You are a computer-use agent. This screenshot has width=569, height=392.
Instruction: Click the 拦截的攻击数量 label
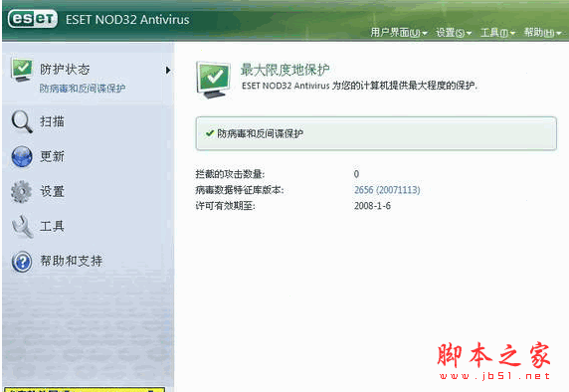click(230, 174)
